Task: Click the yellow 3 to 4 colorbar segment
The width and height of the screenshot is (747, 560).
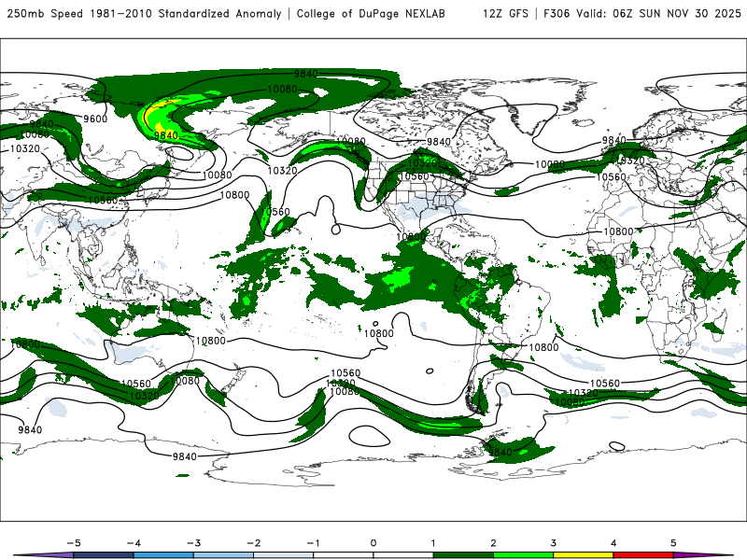Action: [584, 555]
